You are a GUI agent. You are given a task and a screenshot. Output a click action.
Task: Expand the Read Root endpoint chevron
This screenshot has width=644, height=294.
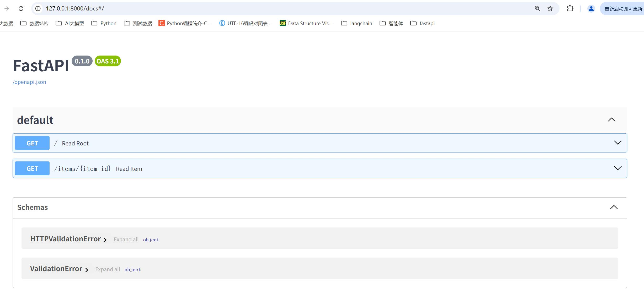[x=618, y=143]
